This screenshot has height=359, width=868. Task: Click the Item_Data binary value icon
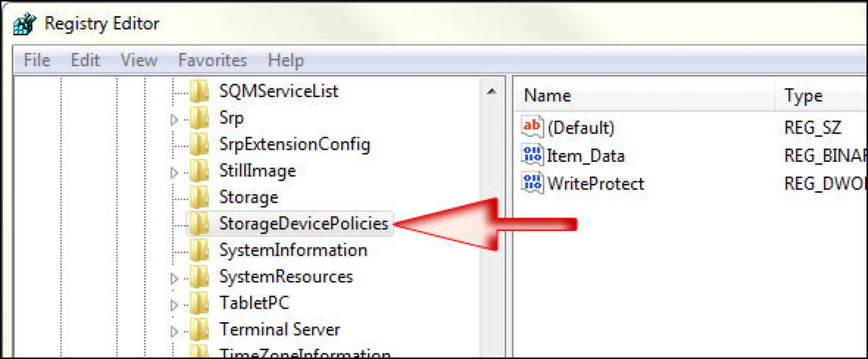pos(532,155)
